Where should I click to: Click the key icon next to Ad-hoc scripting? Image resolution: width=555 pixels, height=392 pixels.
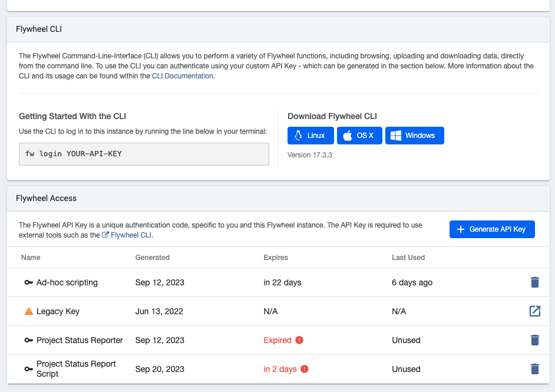point(29,282)
